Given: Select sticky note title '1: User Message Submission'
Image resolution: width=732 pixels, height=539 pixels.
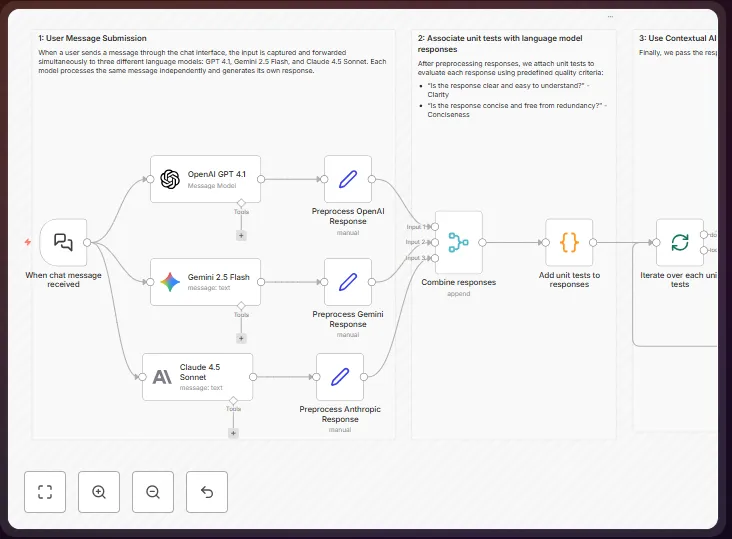Looking at the screenshot, I should click(92, 38).
